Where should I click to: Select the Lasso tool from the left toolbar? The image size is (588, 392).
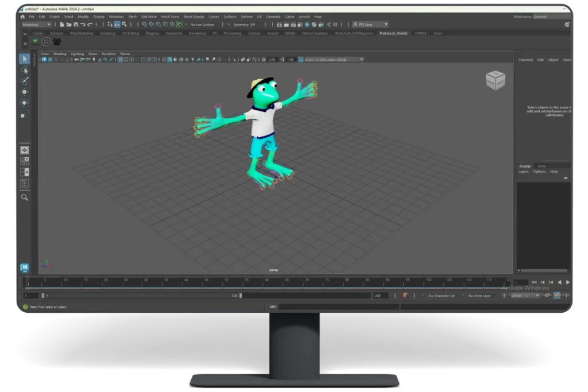(x=24, y=69)
